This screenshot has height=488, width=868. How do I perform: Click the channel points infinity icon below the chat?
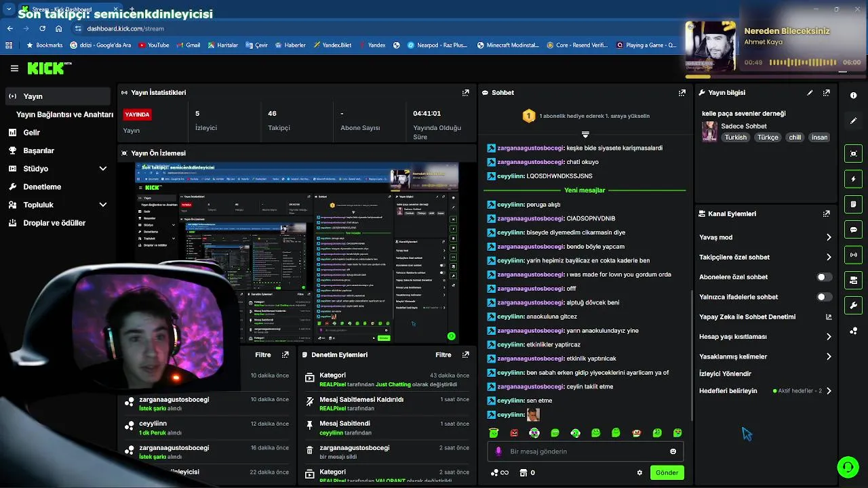click(x=500, y=473)
